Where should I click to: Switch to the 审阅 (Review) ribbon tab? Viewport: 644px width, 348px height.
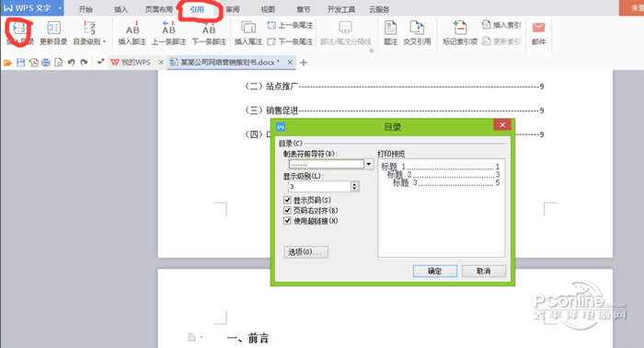[233, 9]
